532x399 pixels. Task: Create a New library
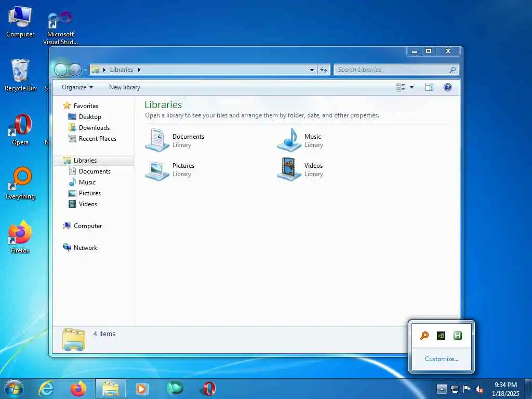125,87
